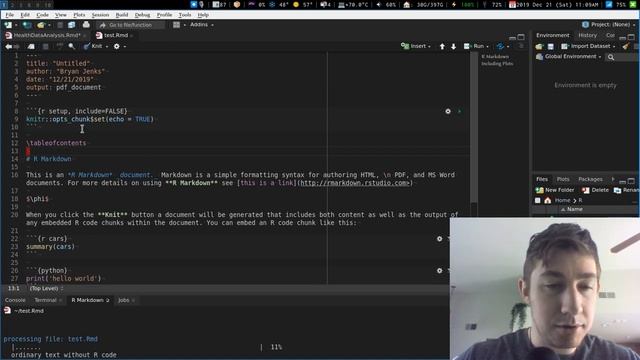Viewport: 640px width, 360px height.
Task: Open cars chunk options gear
Action: click(x=439, y=239)
